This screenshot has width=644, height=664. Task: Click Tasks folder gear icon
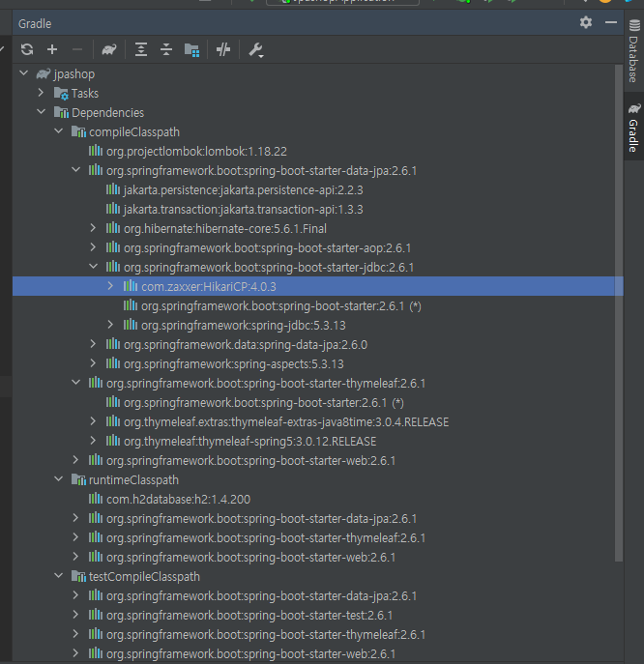click(x=62, y=93)
